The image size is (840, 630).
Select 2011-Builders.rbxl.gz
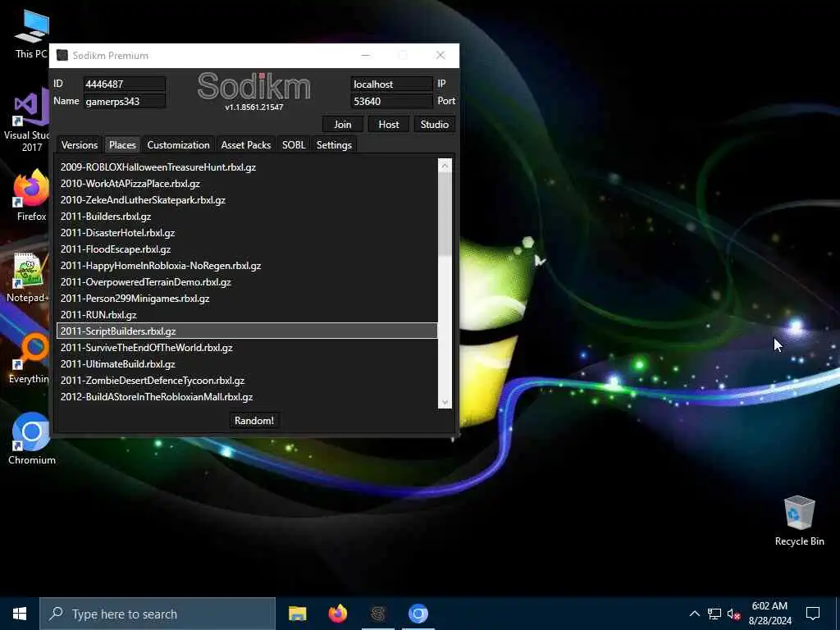click(x=247, y=217)
